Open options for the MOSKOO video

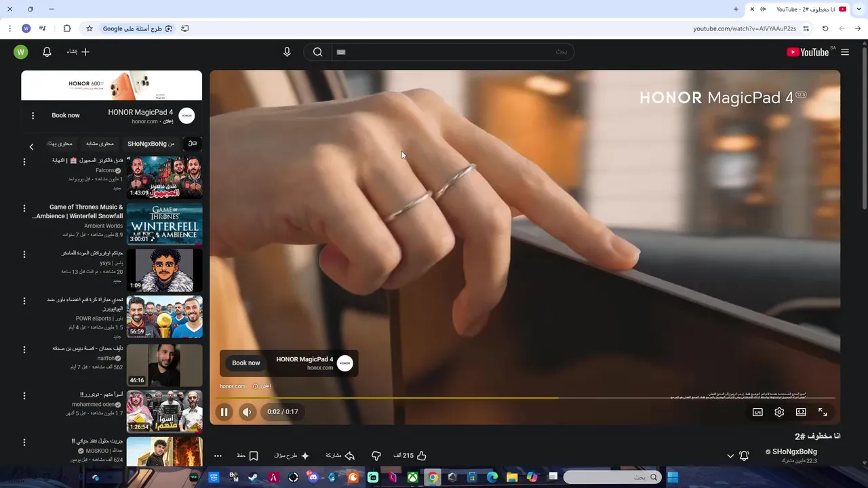(x=24, y=442)
